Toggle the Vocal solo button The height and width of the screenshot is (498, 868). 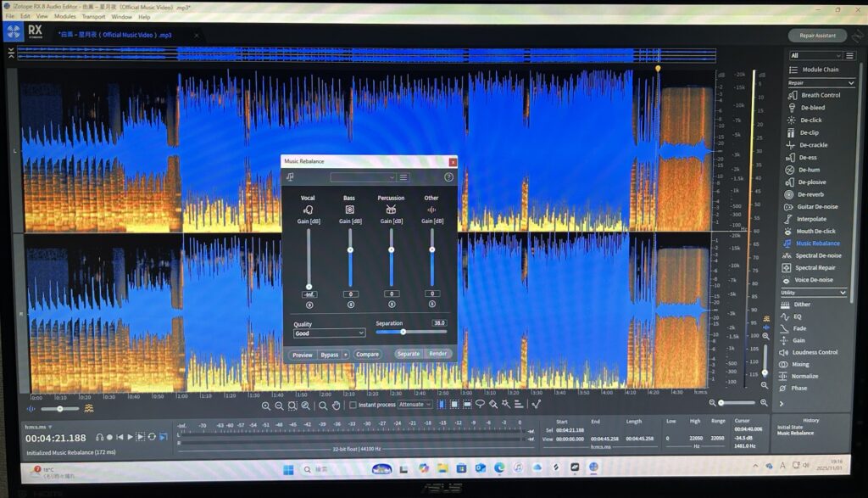309,304
